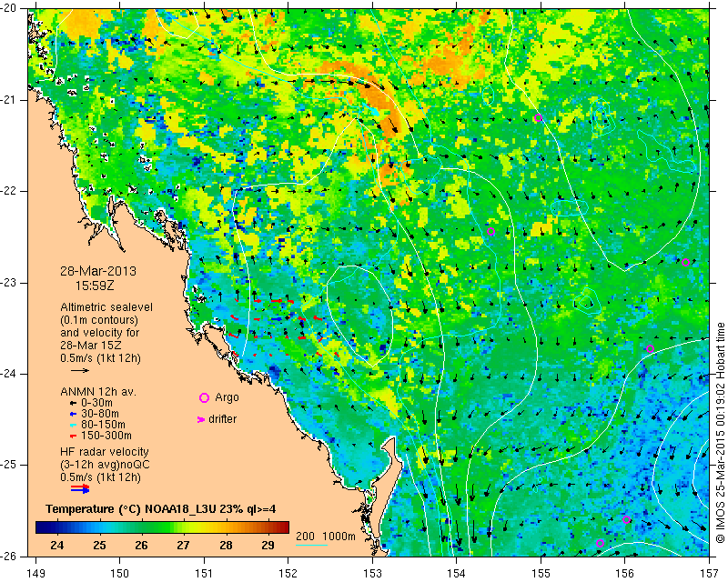Click the 'Altimetric sealevel' legend text

[106, 307]
